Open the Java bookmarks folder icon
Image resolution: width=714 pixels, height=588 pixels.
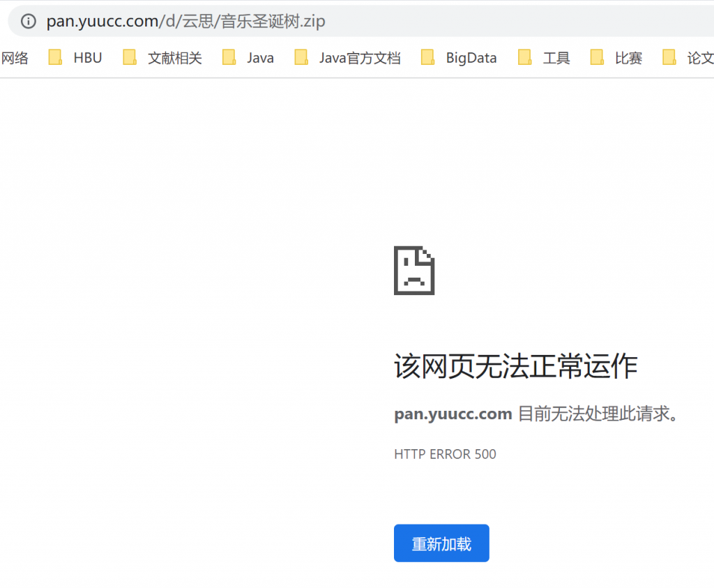coord(229,58)
